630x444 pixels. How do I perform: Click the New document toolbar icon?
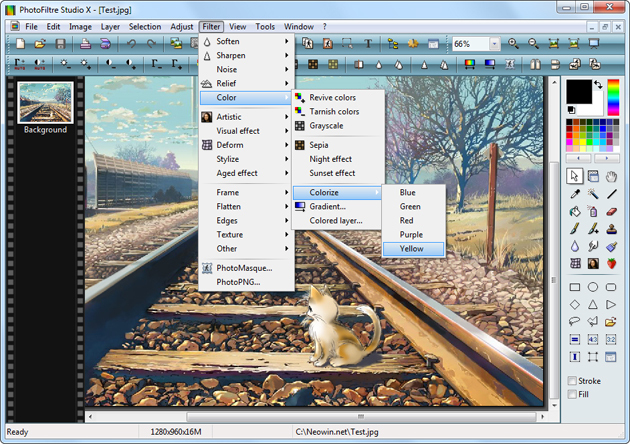(x=20, y=43)
